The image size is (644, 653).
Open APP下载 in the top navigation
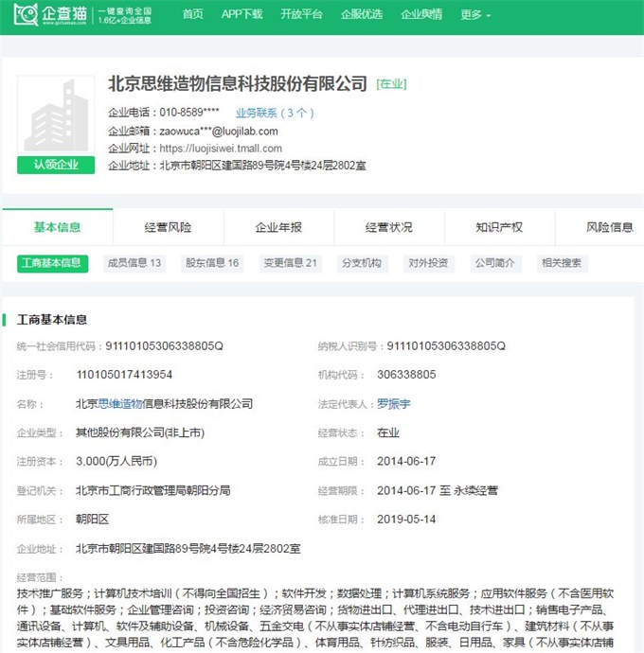(x=241, y=14)
